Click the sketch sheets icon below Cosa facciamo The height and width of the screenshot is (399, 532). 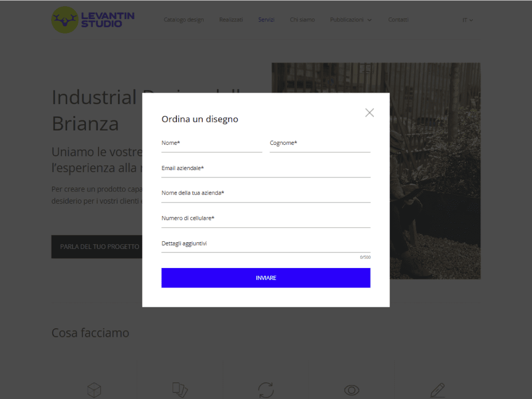(x=180, y=390)
